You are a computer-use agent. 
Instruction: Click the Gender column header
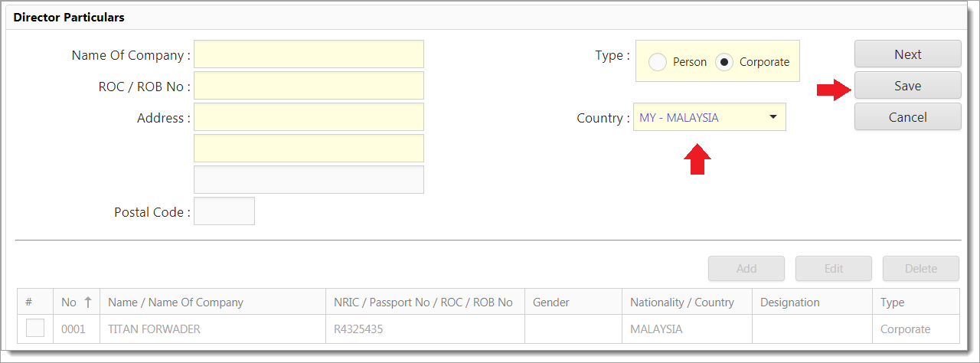pyautogui.click(x=550, y=302)
